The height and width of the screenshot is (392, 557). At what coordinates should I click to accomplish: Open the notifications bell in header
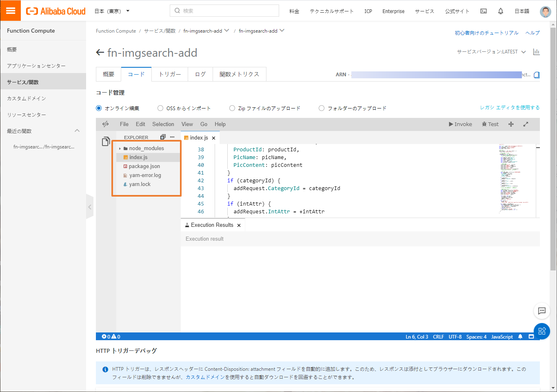pyautogui.click(x=501, y=11)
